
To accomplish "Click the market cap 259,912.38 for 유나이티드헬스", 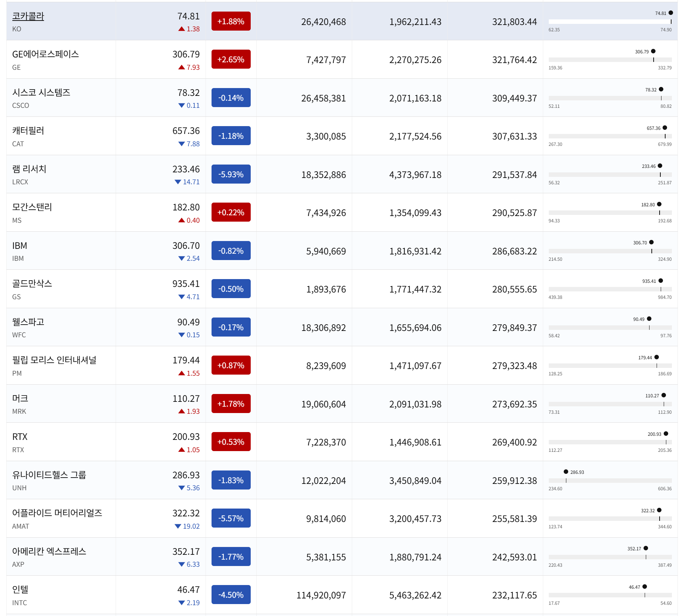I will pyautogui.click(x=514, y=481).
